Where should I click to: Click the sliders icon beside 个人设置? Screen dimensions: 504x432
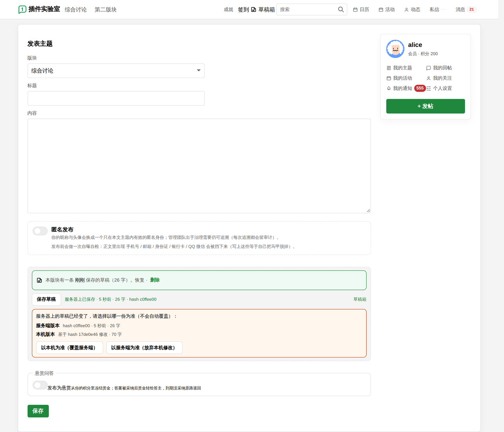click(x=428, y=89)
